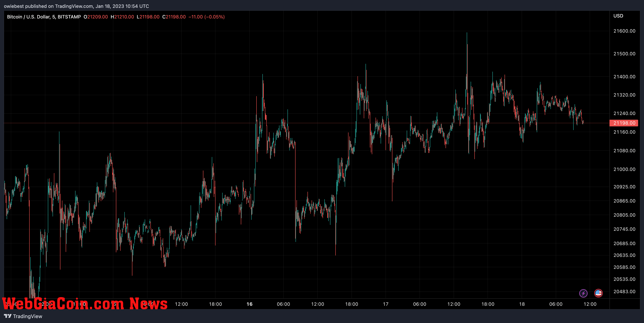
Task: Click the 21000.00 price axis label
Action: pyautogui.click(x=624, y=169)
